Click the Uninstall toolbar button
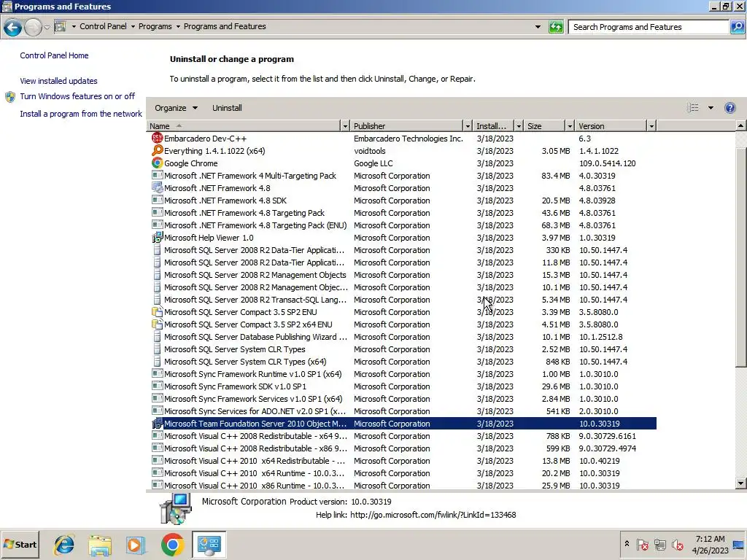 227,108
